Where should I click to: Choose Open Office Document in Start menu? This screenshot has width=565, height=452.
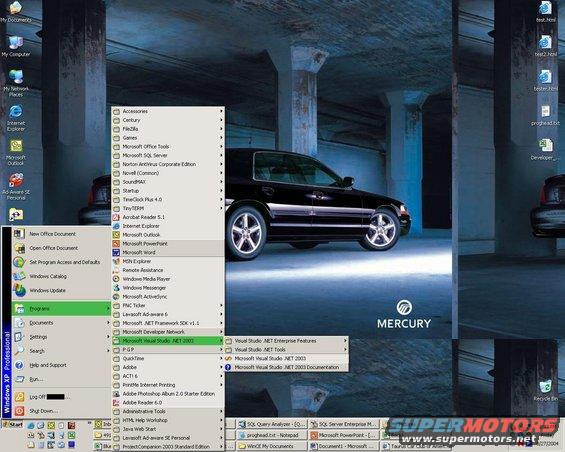61,248
